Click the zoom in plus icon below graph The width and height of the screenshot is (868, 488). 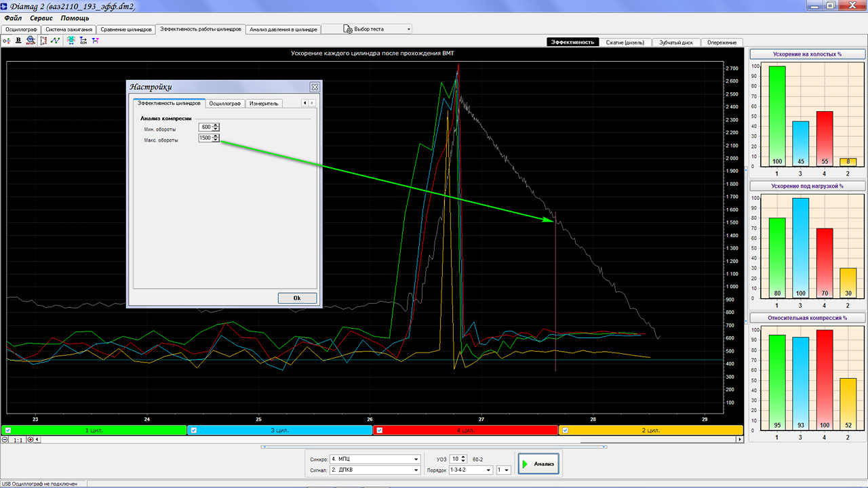tap(31, 439)
